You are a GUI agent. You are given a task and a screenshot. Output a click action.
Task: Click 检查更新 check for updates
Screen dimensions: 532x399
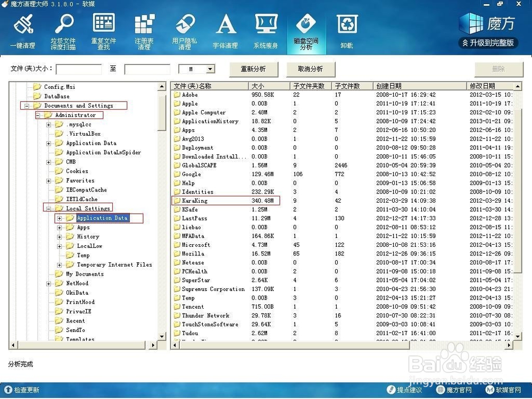click(x=22, y=389)
